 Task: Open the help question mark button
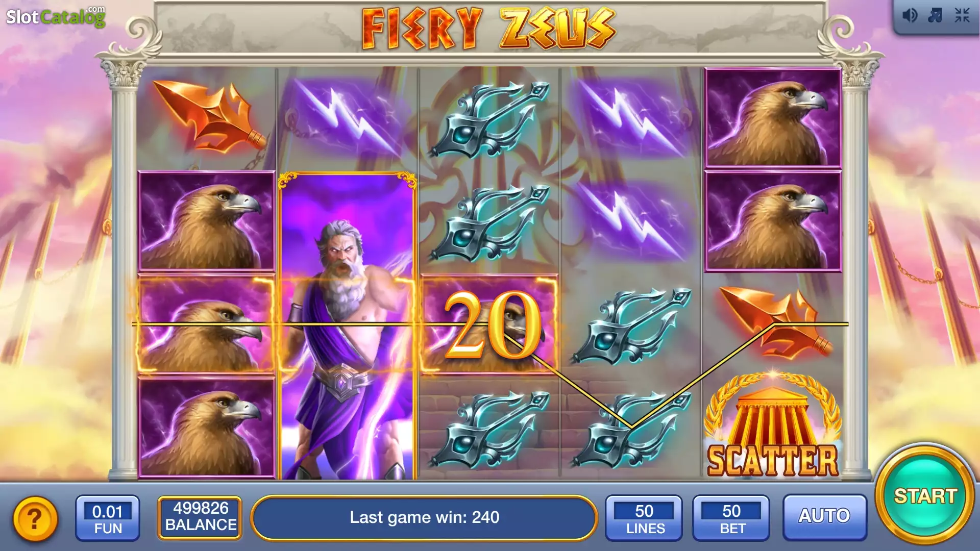[35, 519]
